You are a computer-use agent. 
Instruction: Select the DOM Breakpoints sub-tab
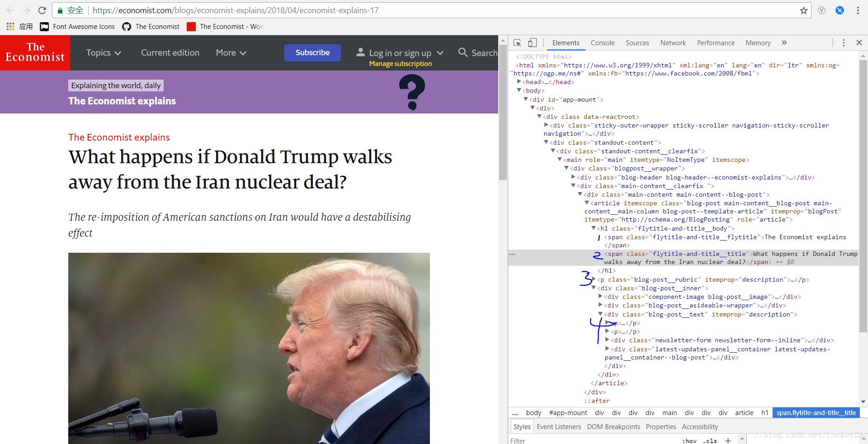click(613, 427)
